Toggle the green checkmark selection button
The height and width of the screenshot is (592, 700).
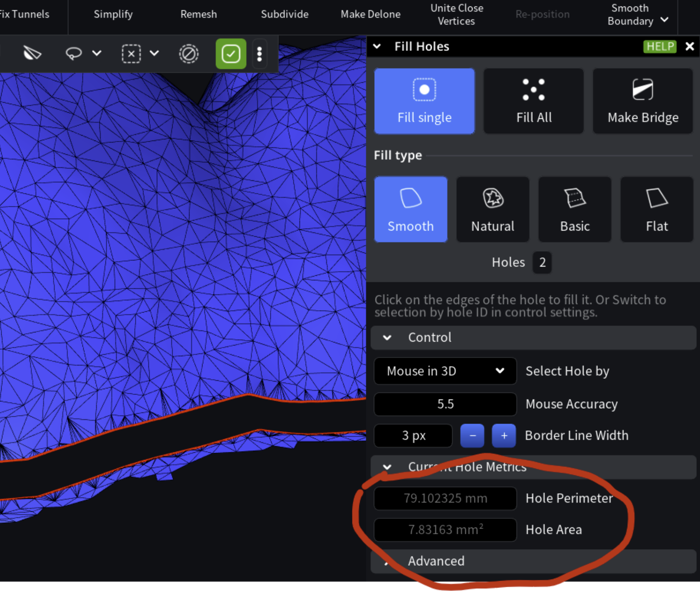pos(231,54)
